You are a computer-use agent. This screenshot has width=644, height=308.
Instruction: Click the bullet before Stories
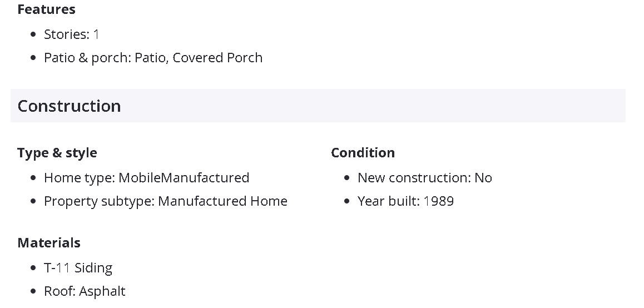pos(34,35)
